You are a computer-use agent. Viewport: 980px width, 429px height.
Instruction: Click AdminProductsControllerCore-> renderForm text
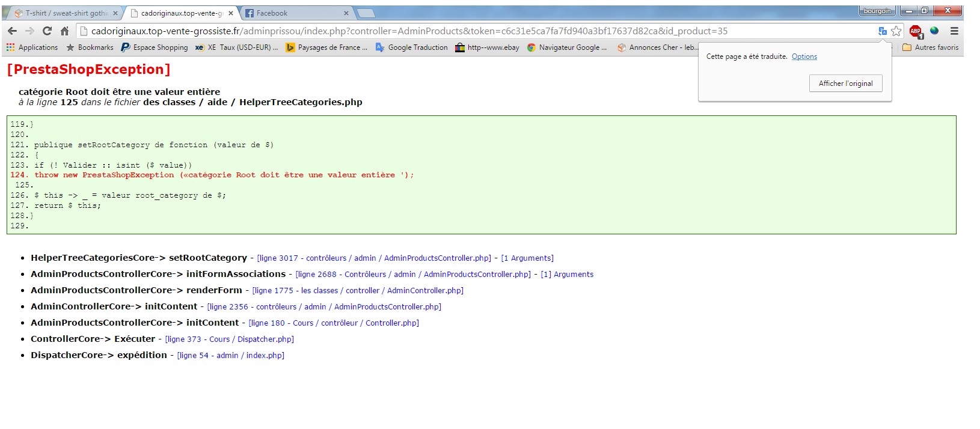click(136, 290)
